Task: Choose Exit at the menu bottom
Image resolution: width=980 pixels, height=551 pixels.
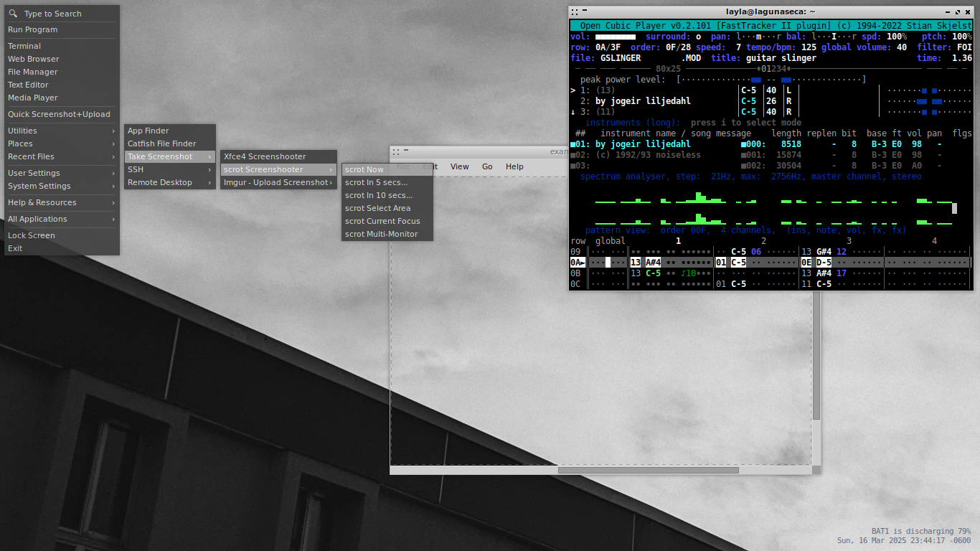Action: click(62, 248)
